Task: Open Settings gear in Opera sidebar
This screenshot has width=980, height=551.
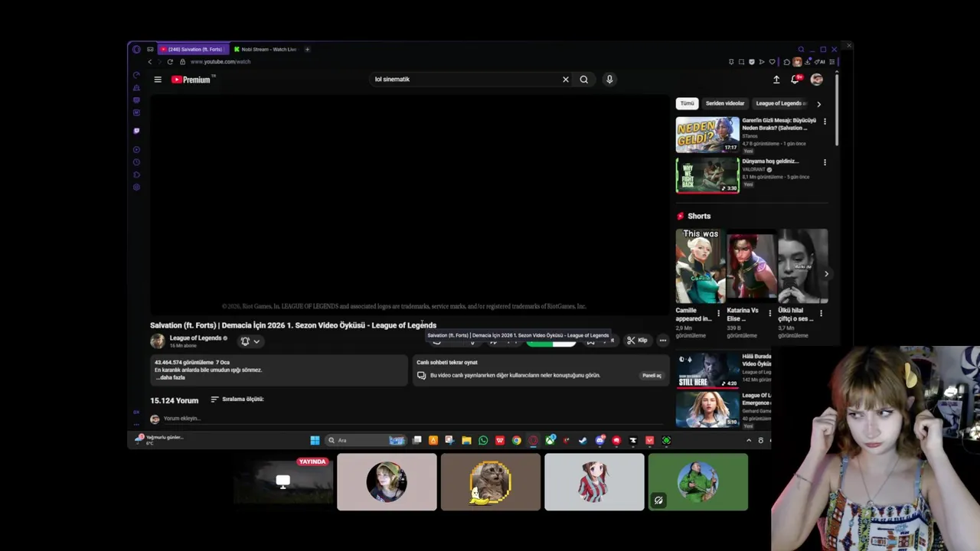Action: tap(136, 187)
